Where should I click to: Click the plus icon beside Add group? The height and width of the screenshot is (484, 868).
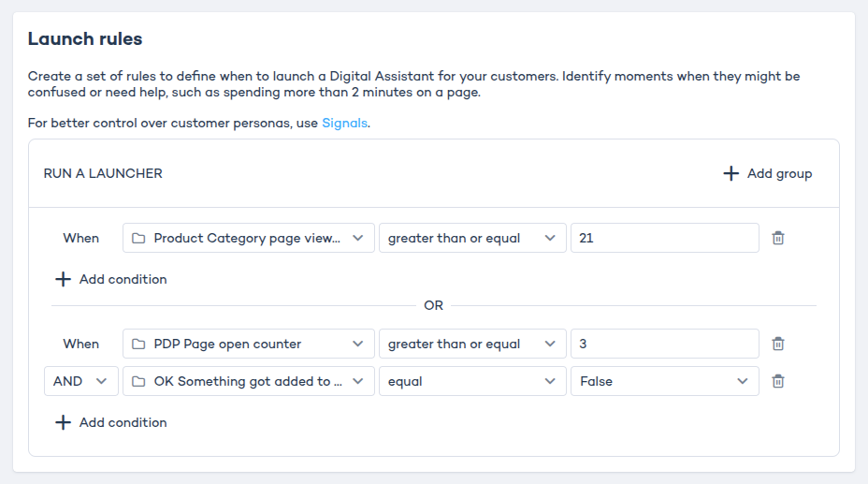point(731,173)
